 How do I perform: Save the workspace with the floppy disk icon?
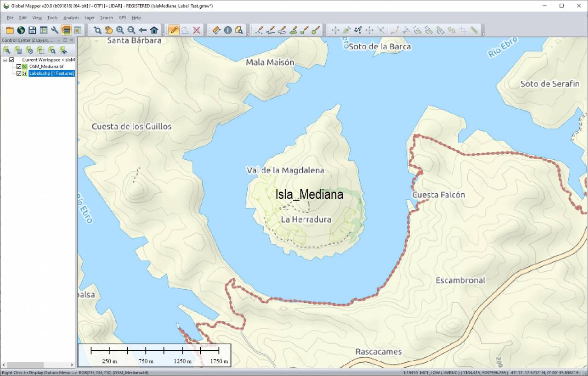click(x=32, y=30)
